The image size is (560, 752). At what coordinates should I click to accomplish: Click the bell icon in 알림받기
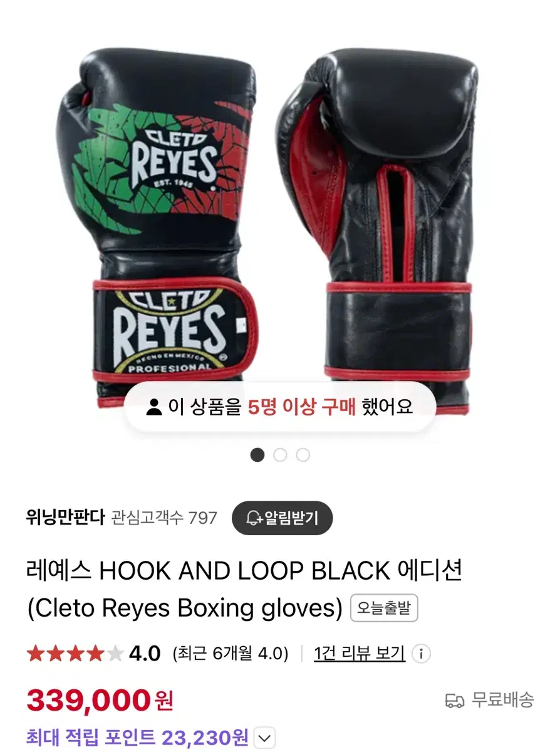pos(254,518)
